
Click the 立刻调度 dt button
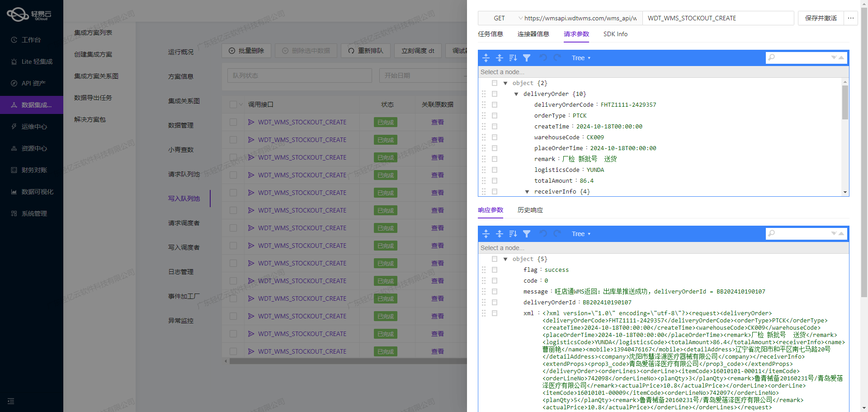tap(418, 51)
